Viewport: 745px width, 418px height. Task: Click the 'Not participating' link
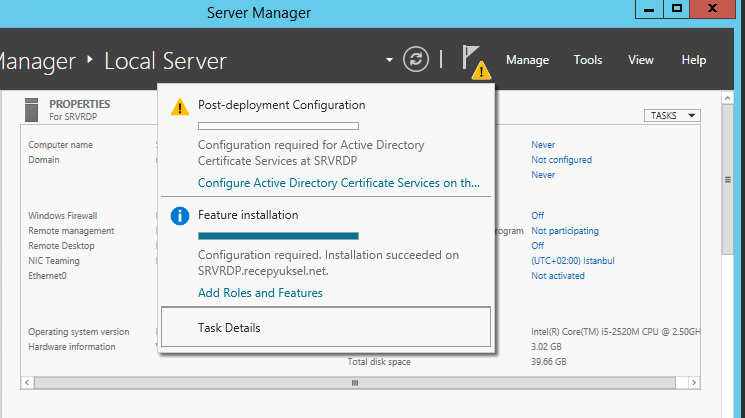(565, 230)
